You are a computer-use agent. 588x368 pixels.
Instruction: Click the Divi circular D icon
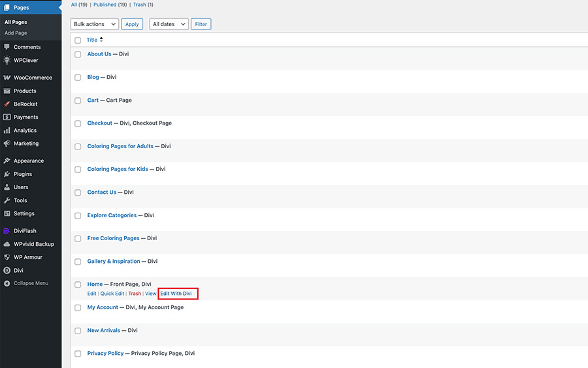click(x=7, y=270)
